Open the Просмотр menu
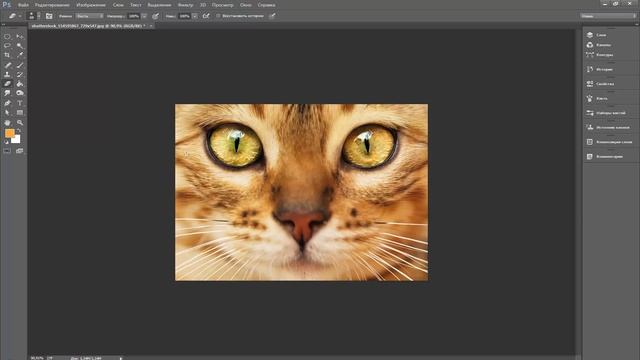Screen dimensions: 640x360 (x=222, y=5)
